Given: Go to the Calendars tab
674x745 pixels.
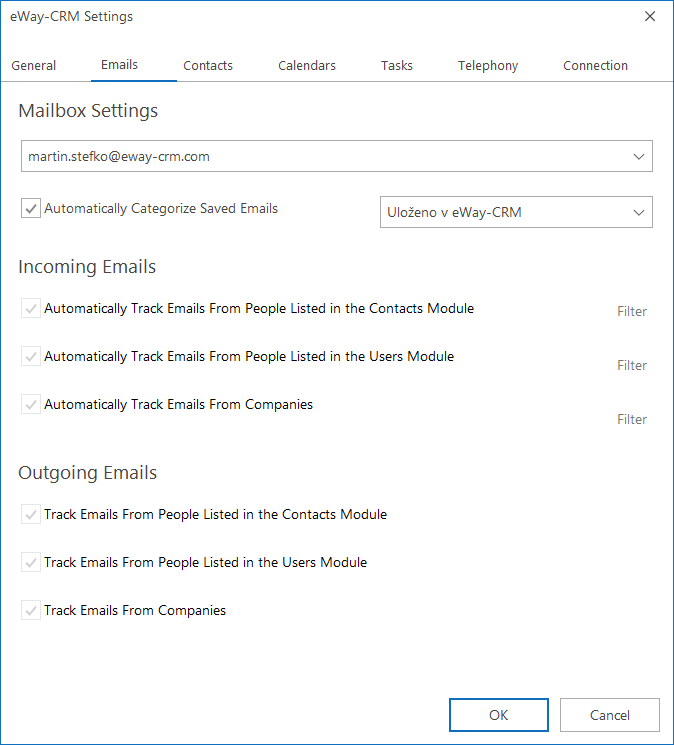Looking at the screenshot, I should point(307,66).
